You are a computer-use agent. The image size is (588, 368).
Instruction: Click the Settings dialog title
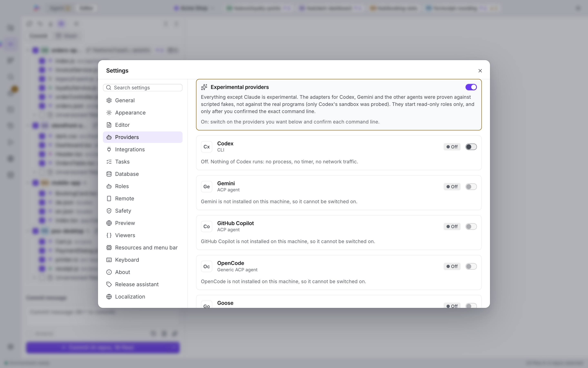coord(117,71)
